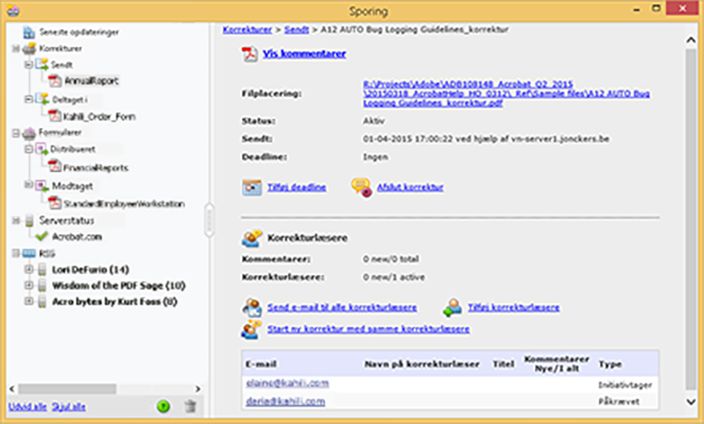The image size is (704, 424).
Task: Click the Afslut korrektur speech-bubble icon
Action: [x=361, y=187]
